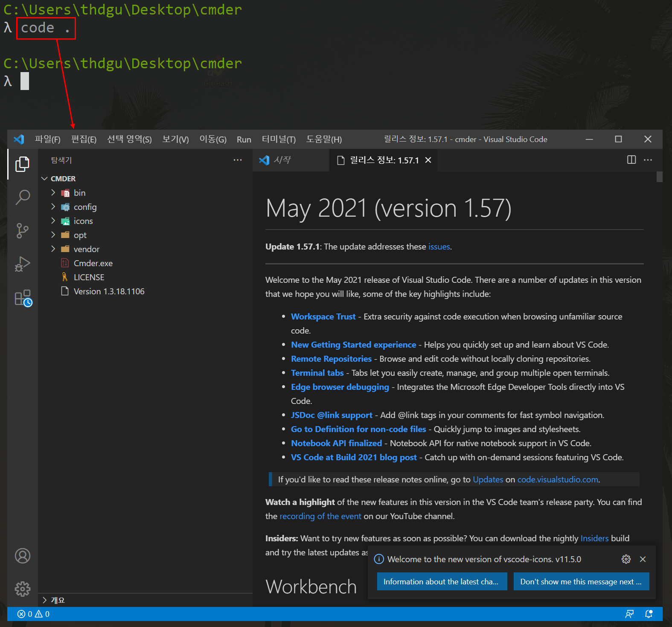672x627 pixels.
Task: Open the Explorer view in activity bar
Action: click(x=23, y=164)
